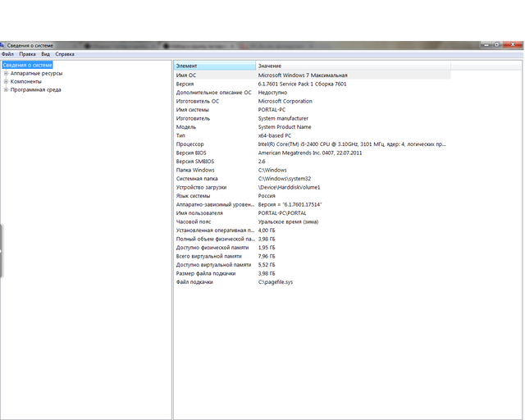Open the Справка menu
Screen dimensions: 525x420
[65, 54]
